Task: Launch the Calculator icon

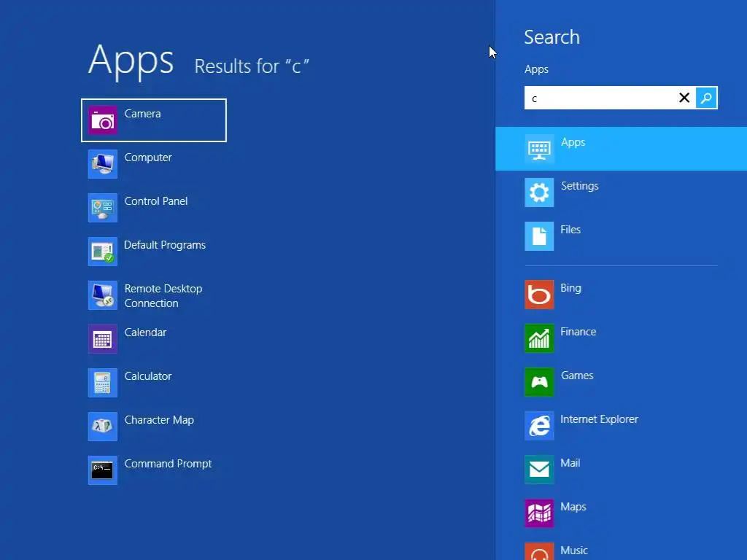Action: point(102,383)
